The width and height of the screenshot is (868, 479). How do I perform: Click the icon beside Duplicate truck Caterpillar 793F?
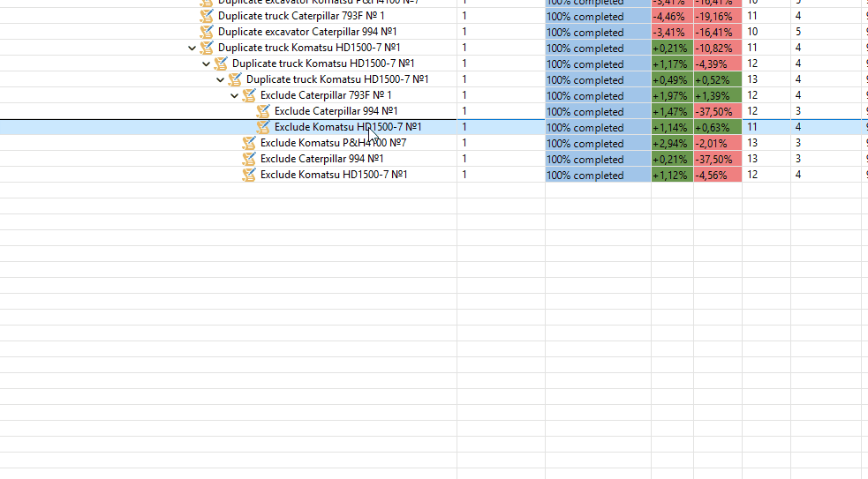point(207,16)
